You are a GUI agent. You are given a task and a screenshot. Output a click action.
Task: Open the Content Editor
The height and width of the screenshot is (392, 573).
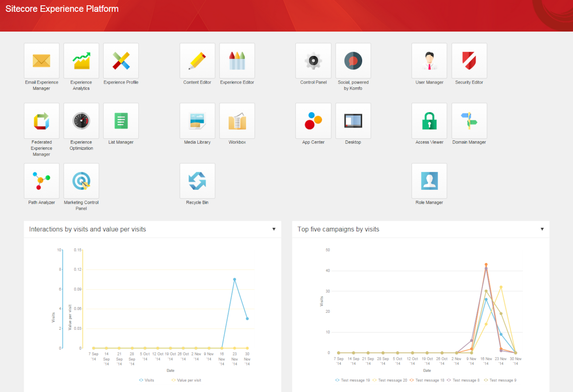197,61
